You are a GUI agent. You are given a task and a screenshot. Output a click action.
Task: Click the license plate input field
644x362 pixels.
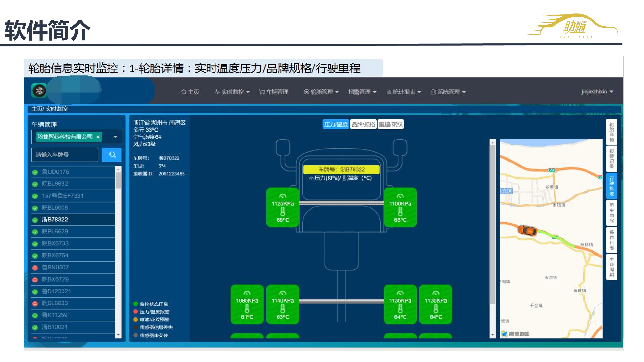65,155
